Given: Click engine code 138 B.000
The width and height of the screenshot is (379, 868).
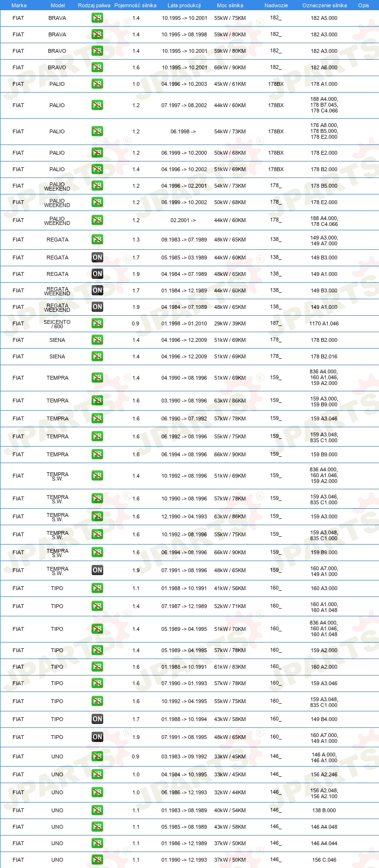Looking at the screenshot, I should 324,810.
